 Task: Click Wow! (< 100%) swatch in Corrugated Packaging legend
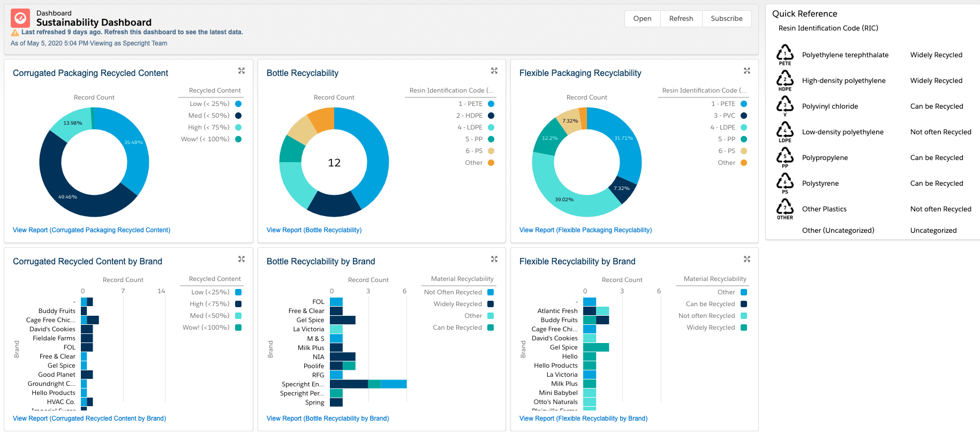click(238, 139)
